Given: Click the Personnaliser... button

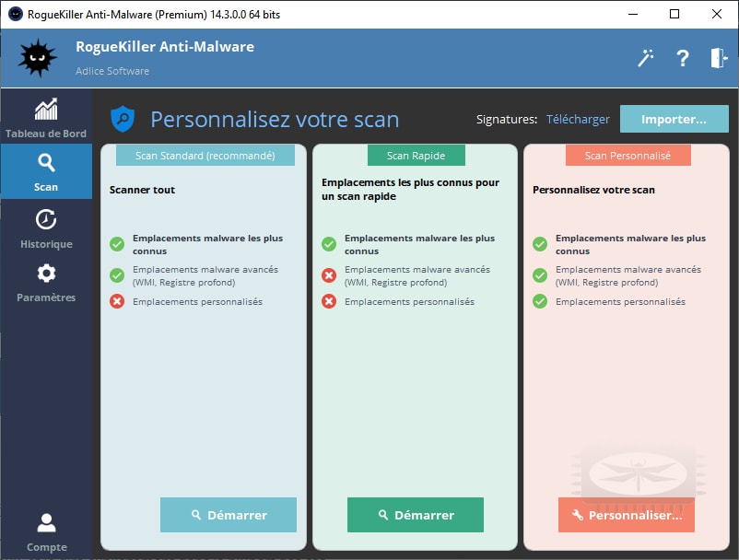Looking at the screenshot, I should (627, 515).
